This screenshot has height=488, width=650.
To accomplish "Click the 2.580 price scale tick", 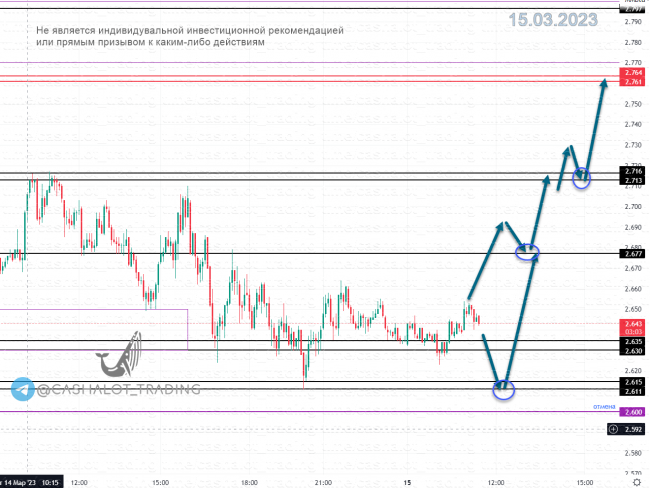I will point(633,453).
